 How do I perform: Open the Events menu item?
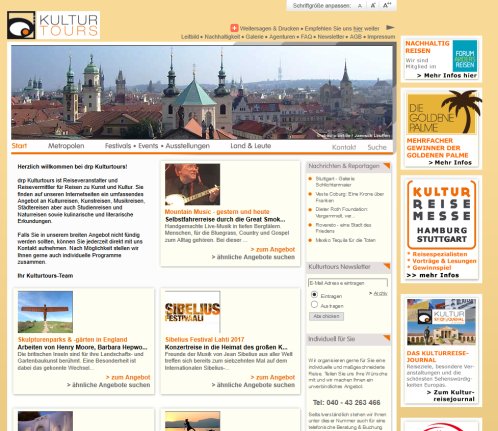coord(148,146)
